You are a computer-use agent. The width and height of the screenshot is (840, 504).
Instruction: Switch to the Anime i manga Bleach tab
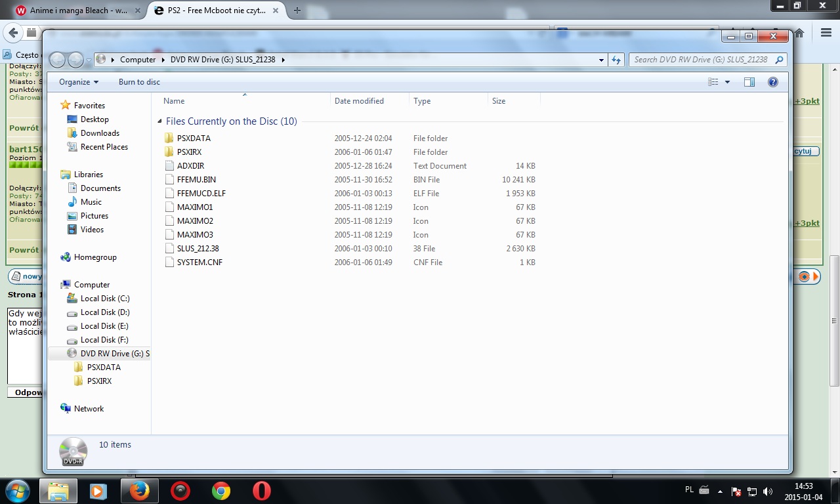(77, 10)
